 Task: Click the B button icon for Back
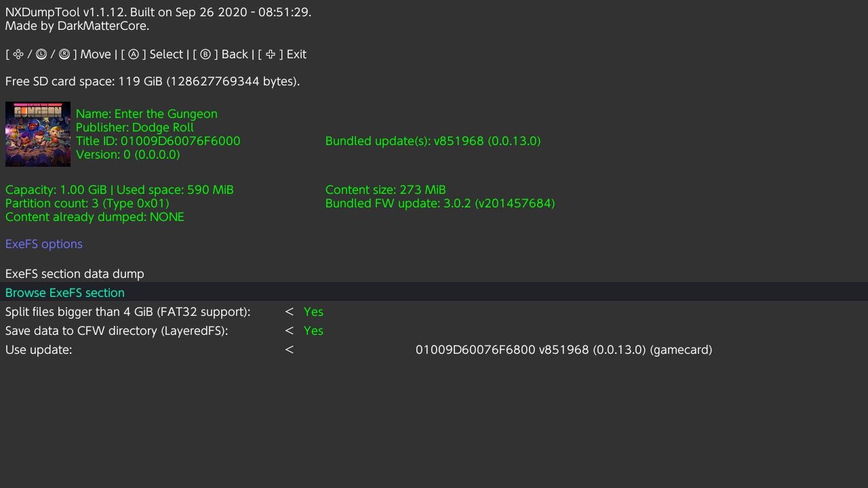coord(205,54)
